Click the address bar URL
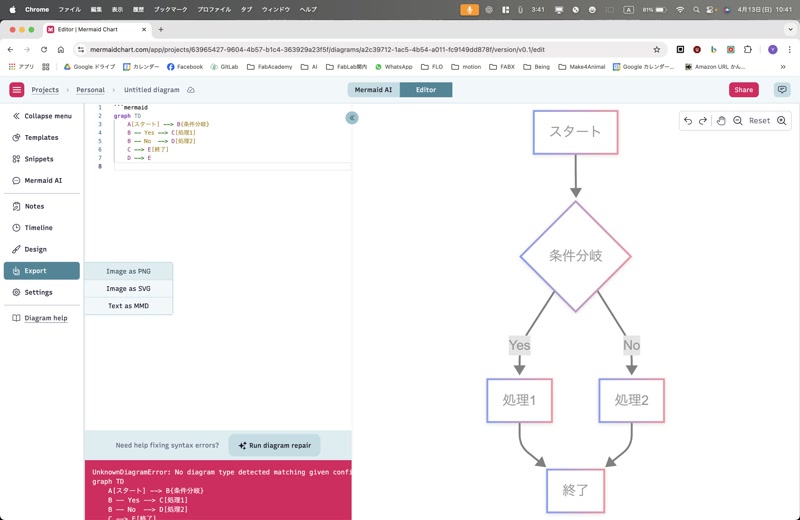This screenshot has width=800, height=520. pyautogui.click(x=317, y=49)
